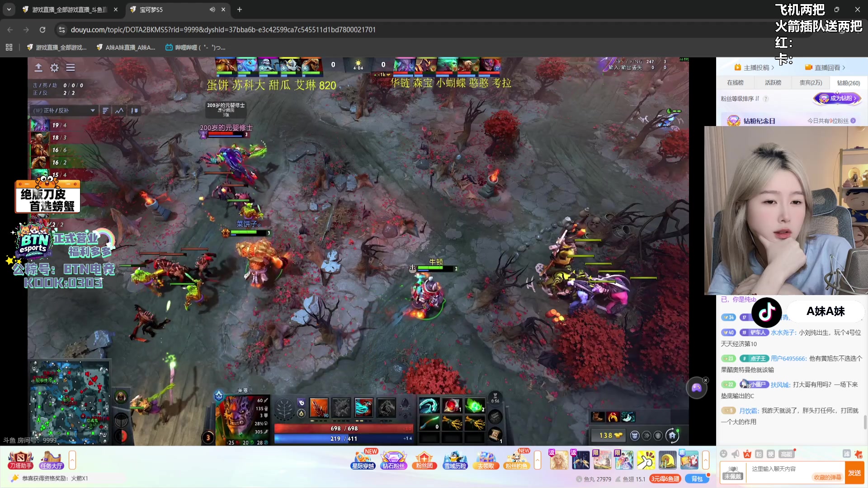Screen dimensions: 868x488
Task: Click the green flame inventory item
Action: coord(474,405)
